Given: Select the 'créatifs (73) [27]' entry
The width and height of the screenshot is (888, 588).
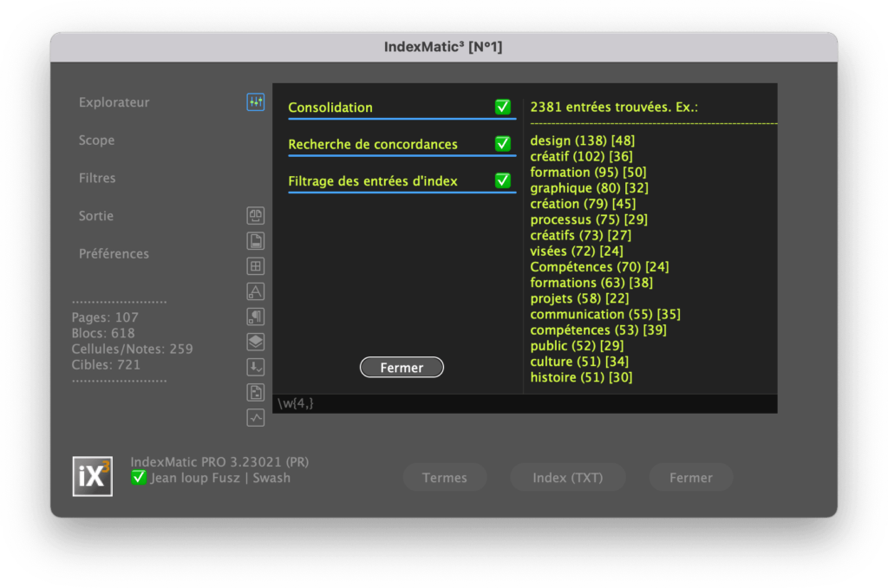Looking at the screenshot, I should [580, 236].
